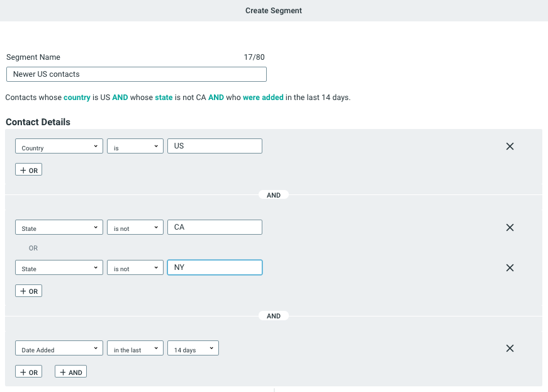Open the 'is' operator dropdown for Country

coord(135,146)
